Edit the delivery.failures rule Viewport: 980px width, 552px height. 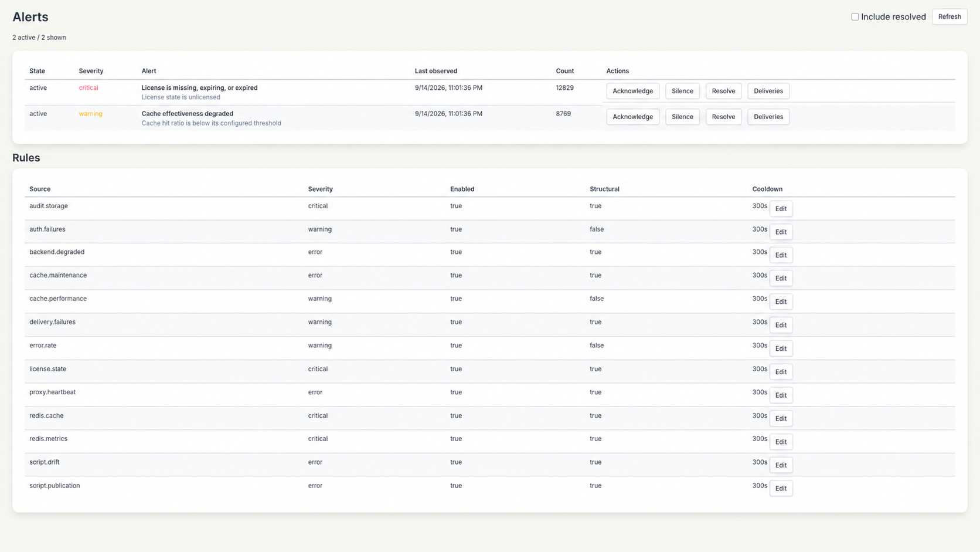pyautogui.click(x=781, y=325)
